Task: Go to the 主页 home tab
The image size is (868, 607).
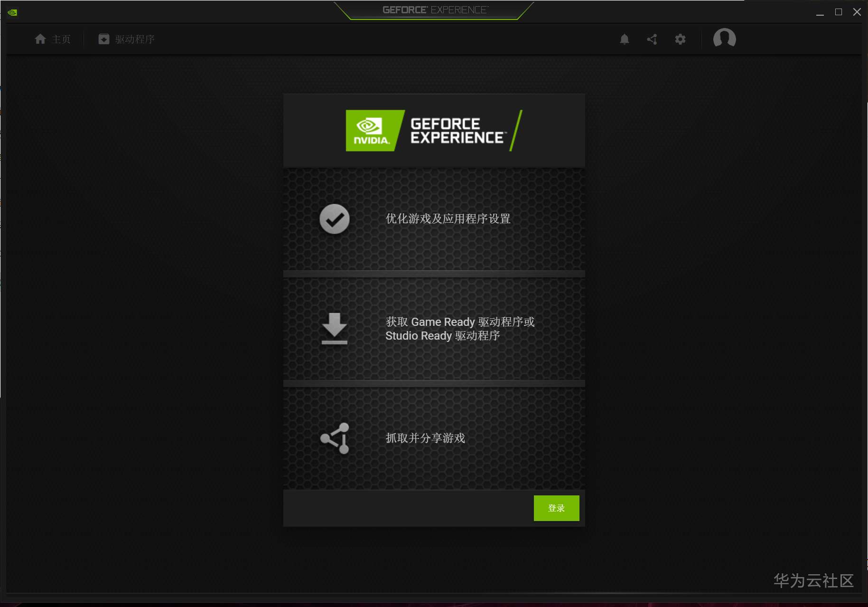Action: (x=53, y=39)
